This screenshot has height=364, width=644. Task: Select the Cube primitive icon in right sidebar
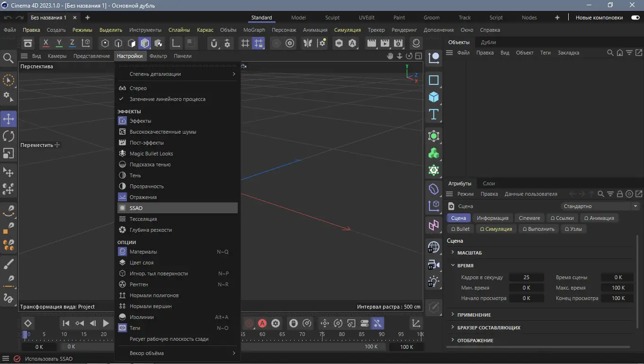pyautogui.click(x=433, y=97)
